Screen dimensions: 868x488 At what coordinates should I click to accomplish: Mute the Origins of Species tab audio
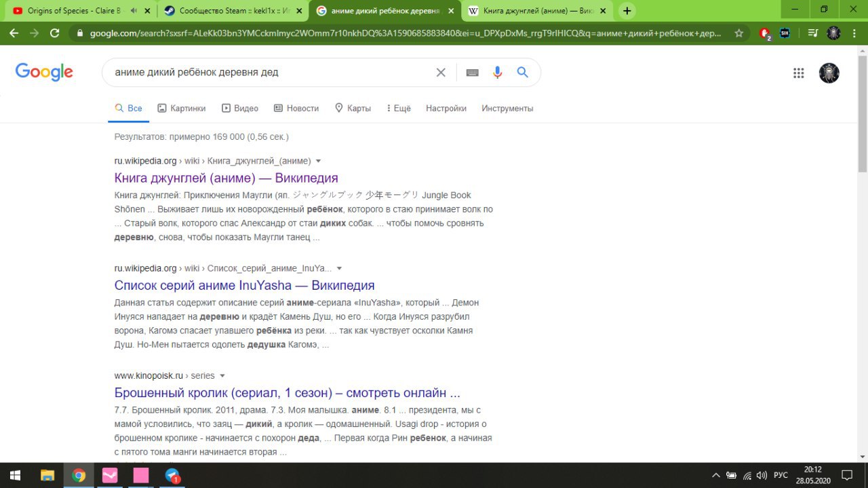(x=134, y=11)
